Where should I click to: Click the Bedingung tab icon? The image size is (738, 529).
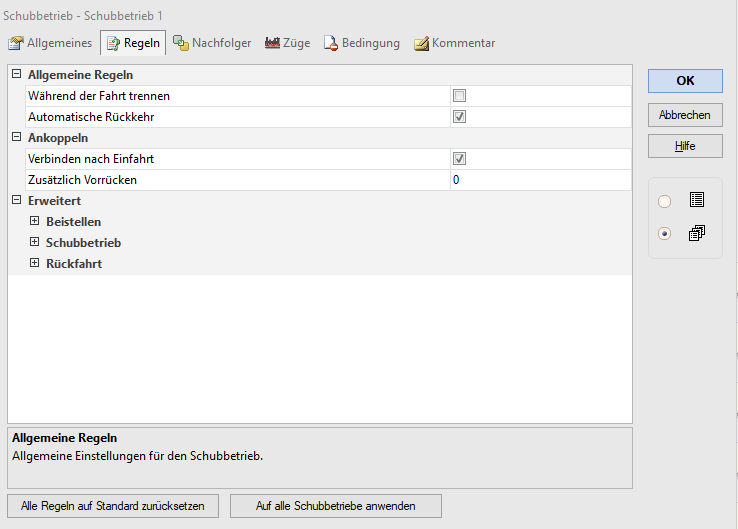(x=330, y=43)
